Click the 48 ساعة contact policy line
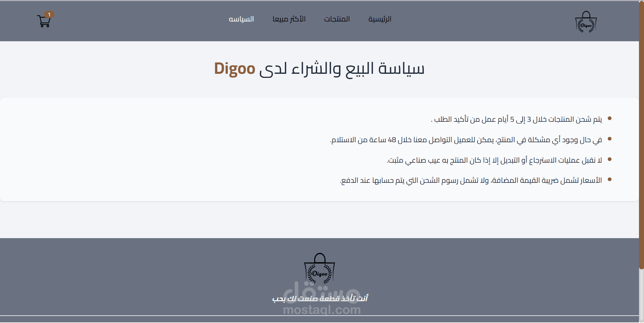The height and width of the screenshot is (323, 644). point(466,140)
